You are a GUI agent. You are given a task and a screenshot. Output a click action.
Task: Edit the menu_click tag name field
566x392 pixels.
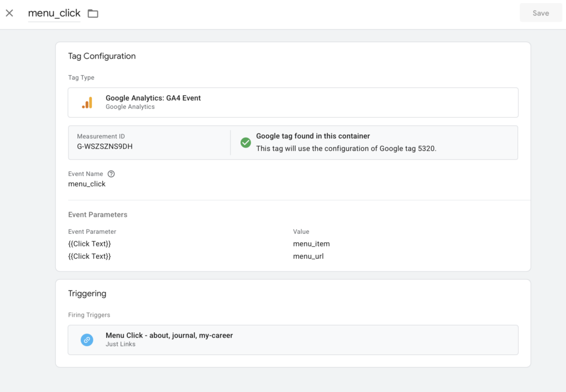(x=54, y=13)
